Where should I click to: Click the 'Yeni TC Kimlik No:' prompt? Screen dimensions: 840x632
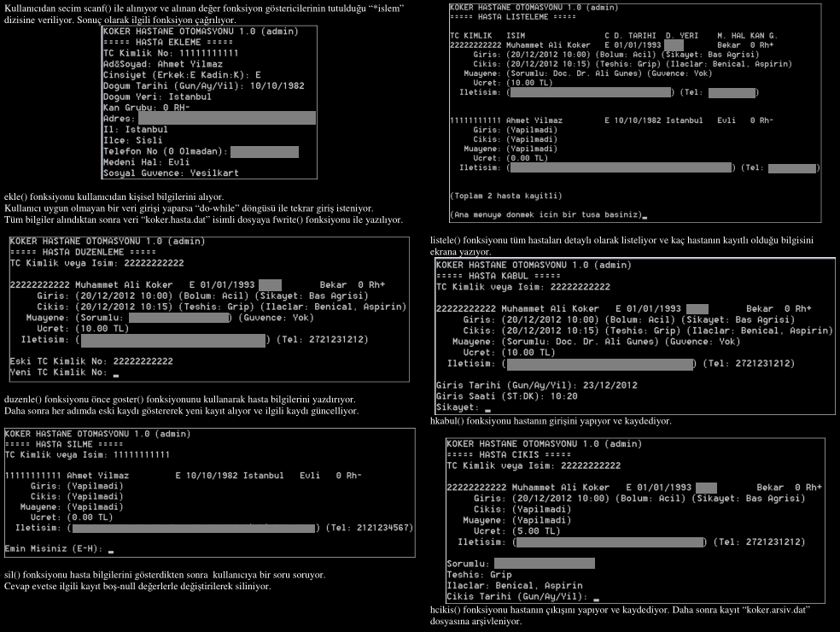[58, 372]
